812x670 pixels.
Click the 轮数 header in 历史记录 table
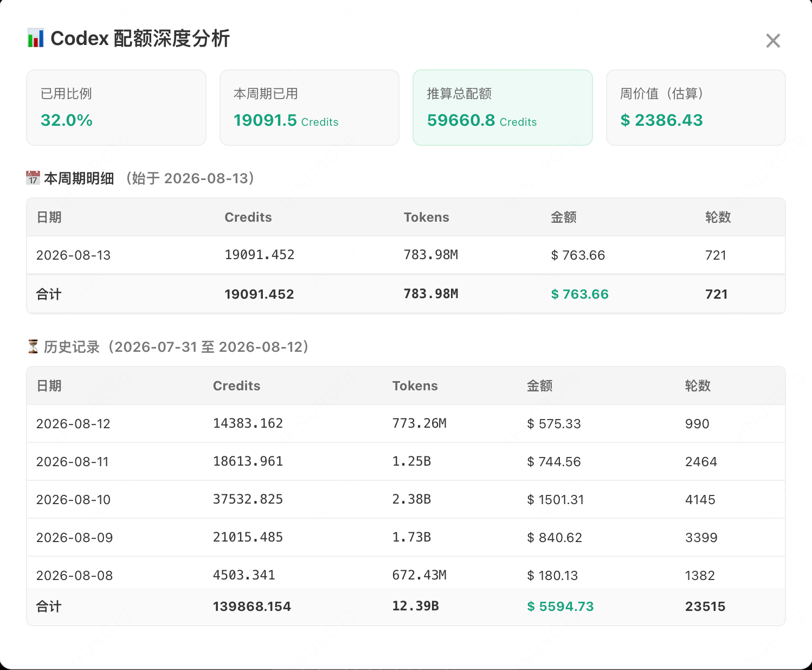coord(698,386)
